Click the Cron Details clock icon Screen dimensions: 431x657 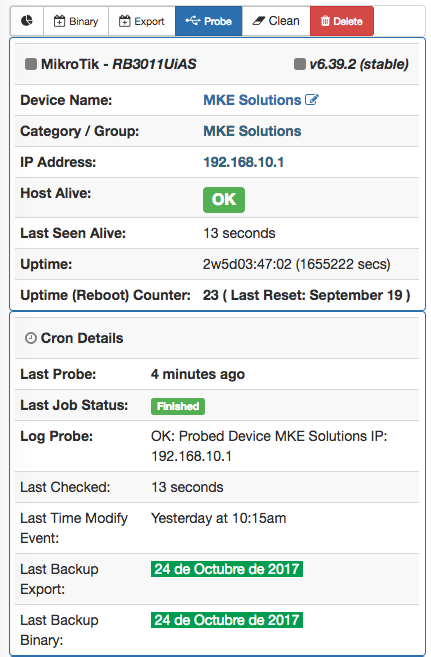31,338
